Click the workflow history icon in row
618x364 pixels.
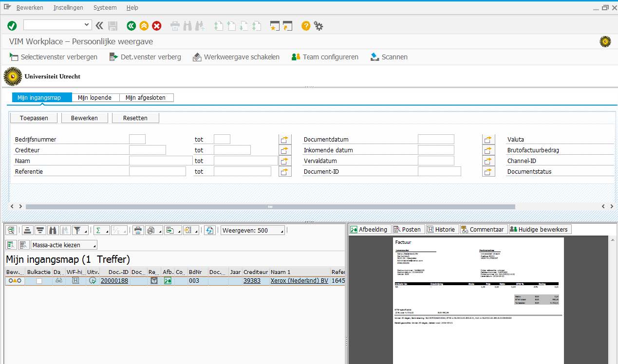pyautogui.click(x=75, y=281)
